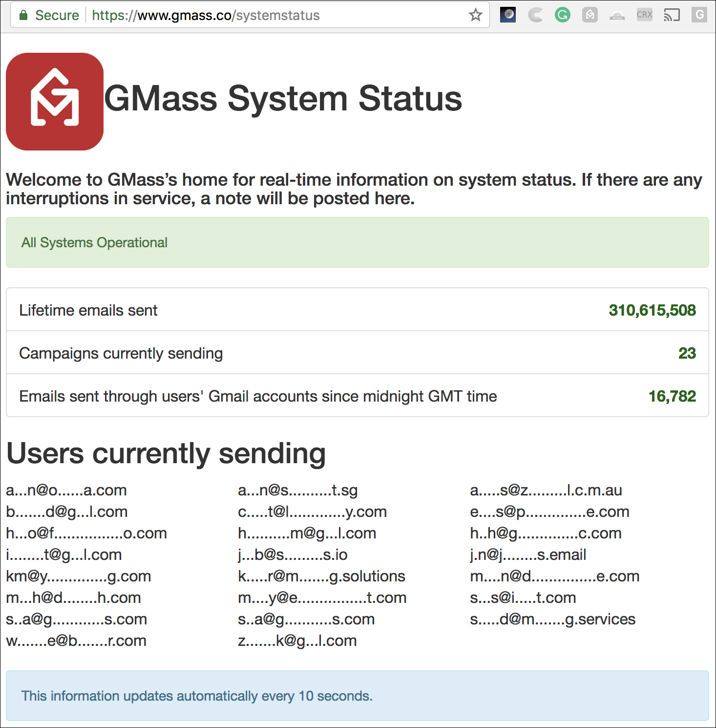Click the GMass extension icon in toolbar

pos(590,15)
